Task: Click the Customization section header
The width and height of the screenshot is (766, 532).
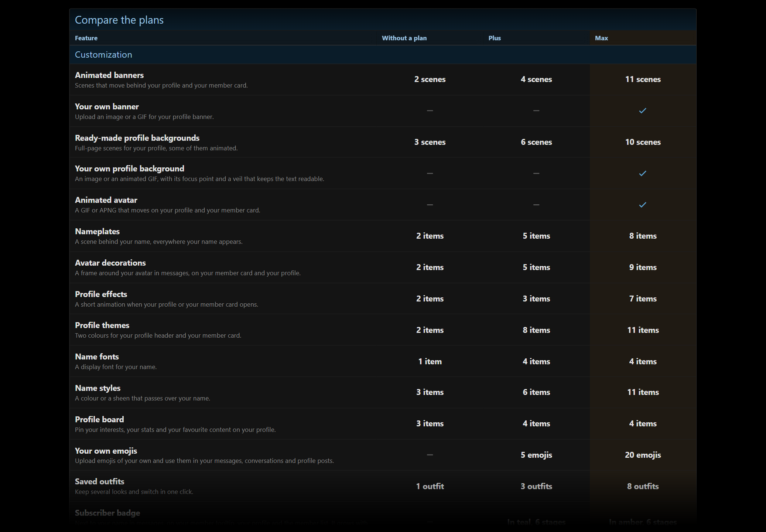Action: point(103,55)
